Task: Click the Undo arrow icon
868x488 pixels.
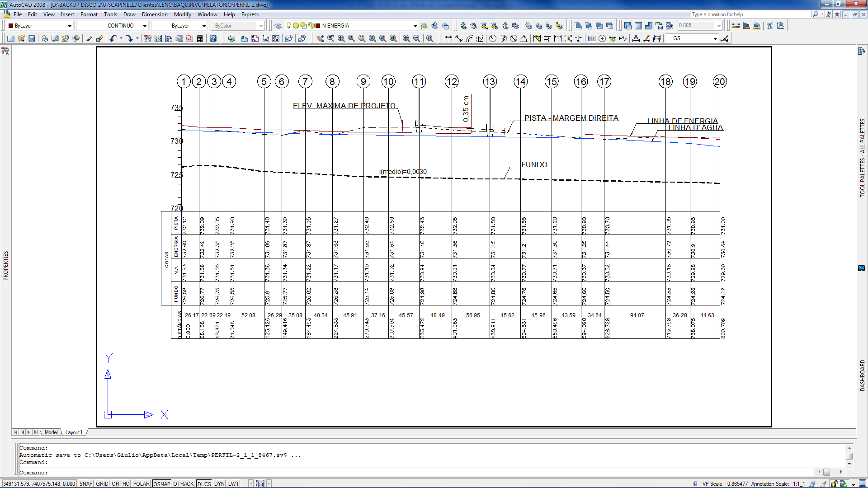Action: pyautogui.click(x=113, y=38)
